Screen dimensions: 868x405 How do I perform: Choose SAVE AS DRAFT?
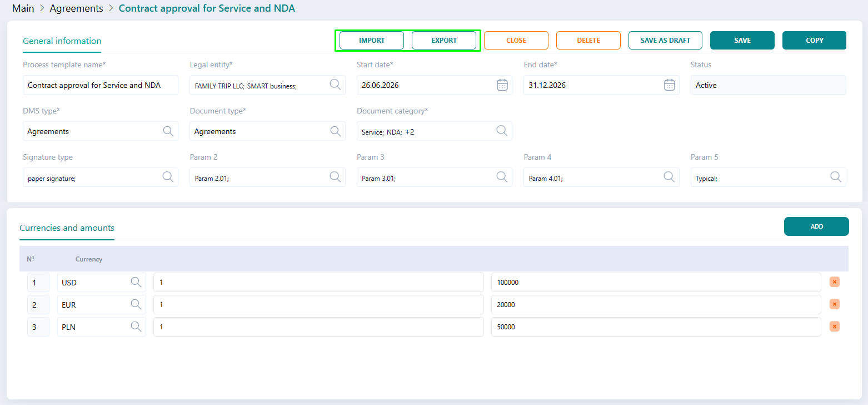point(665,41)
